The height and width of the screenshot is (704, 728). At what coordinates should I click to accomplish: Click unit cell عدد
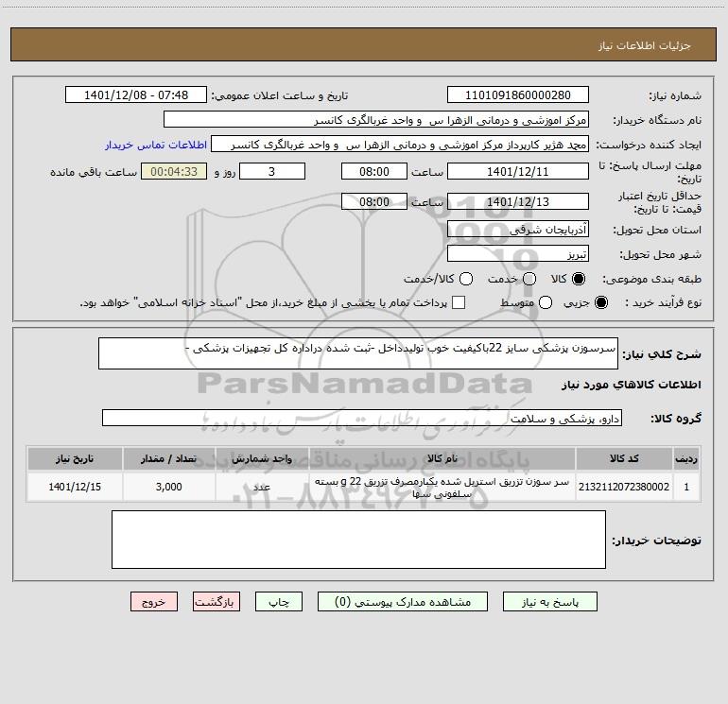click(262, 487)
